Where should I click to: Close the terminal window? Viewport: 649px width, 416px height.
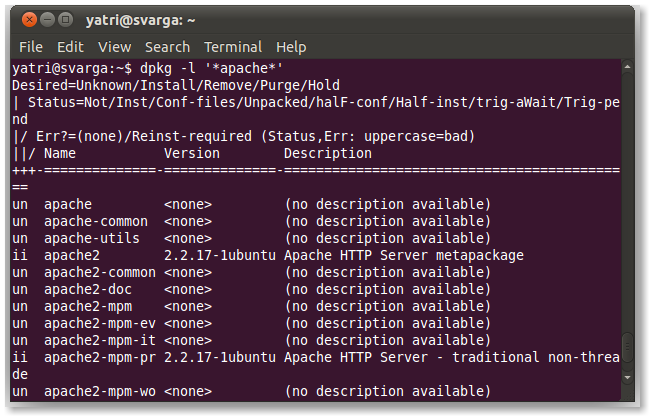(27, 19)
